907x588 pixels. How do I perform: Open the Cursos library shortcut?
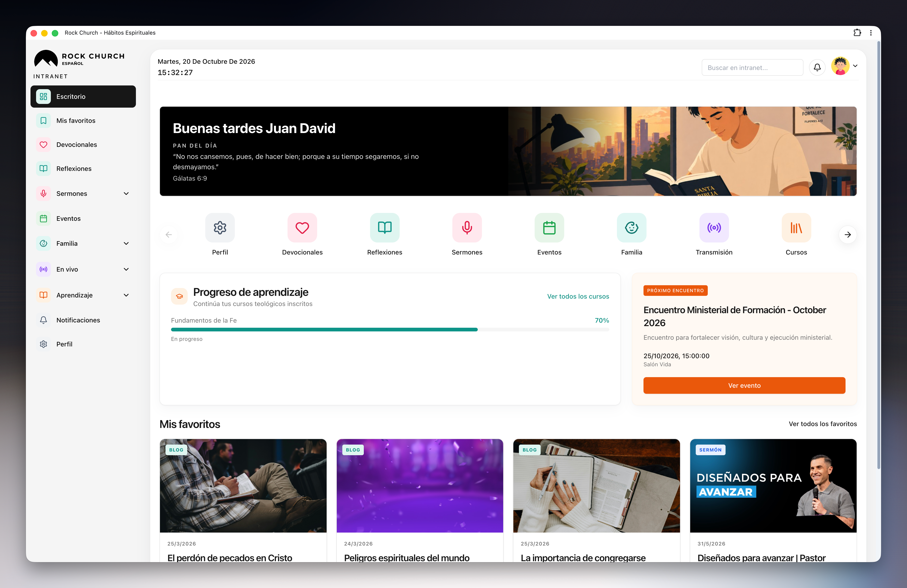796,228
